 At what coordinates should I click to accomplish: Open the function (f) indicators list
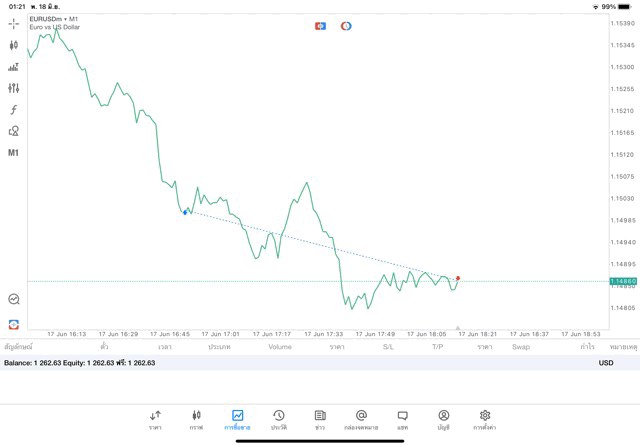(14, 110)
